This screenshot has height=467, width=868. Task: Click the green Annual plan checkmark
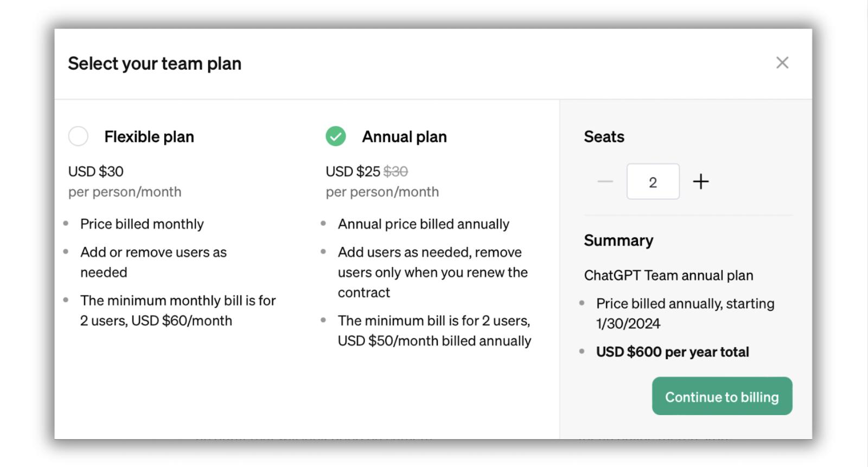click(x=336, y=136)
